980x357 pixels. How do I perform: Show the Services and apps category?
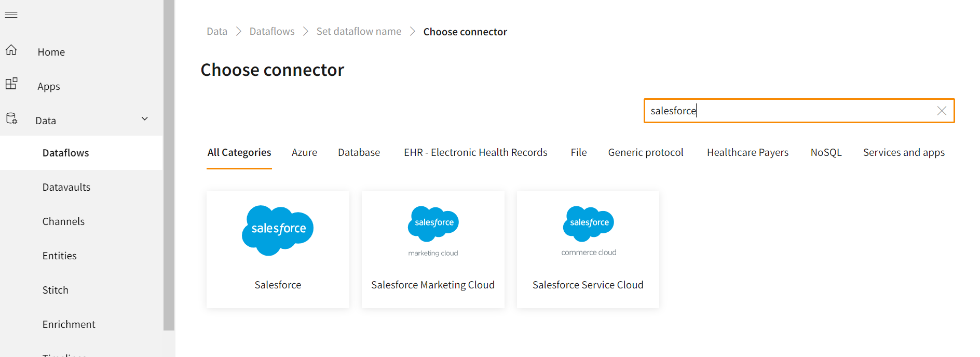pyautogui.click(x=903, y=153)
